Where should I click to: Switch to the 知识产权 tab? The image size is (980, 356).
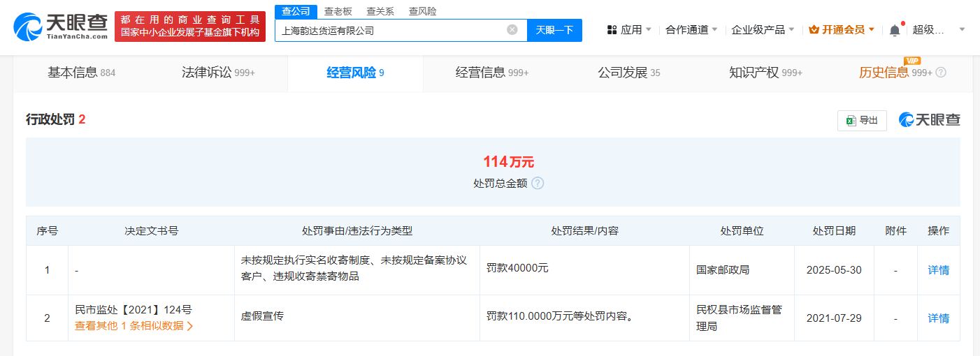(765, 73)
